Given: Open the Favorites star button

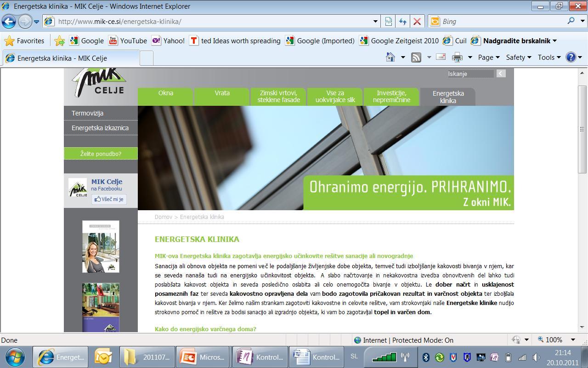Looking at the screenshot, I should click(x=24, y=40).
